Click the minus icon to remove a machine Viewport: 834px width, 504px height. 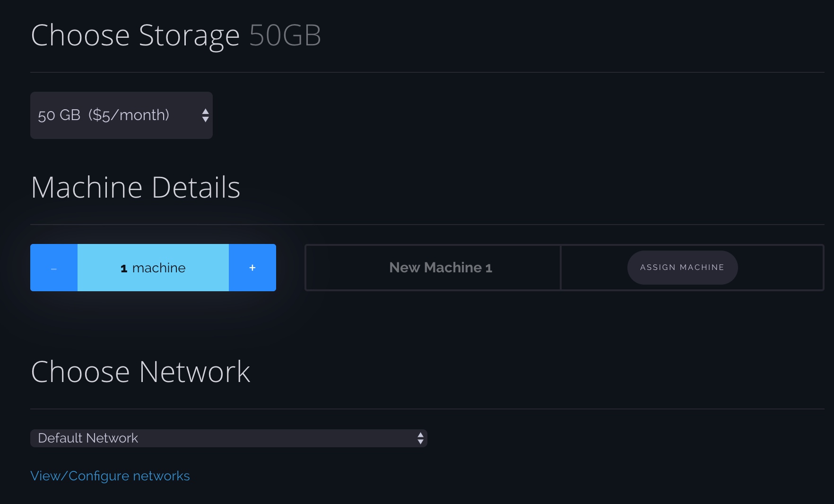[53, 267]
